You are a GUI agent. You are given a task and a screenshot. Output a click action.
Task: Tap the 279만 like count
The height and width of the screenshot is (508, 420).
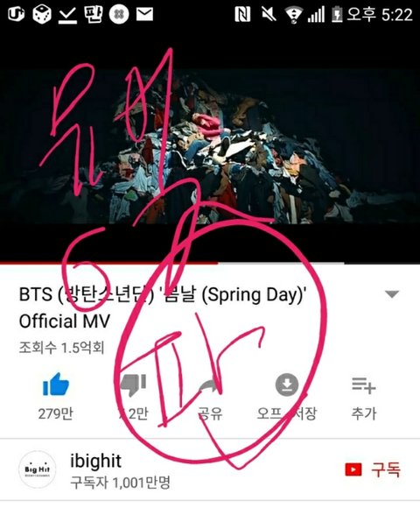click(56, 413)
